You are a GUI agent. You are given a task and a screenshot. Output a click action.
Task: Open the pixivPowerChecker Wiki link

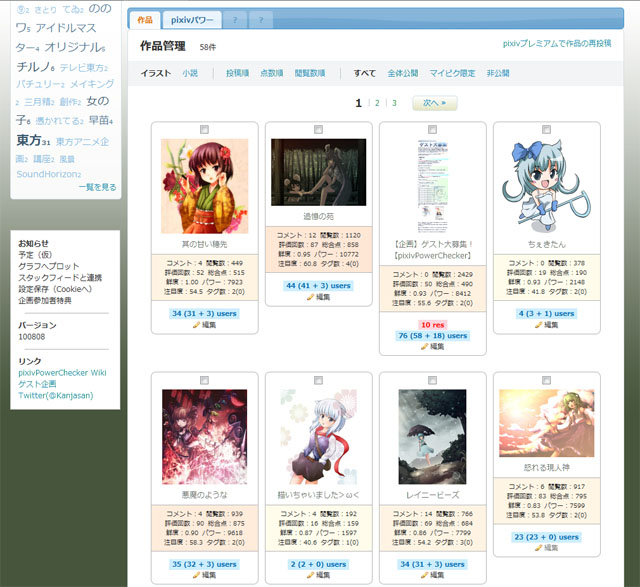point(62,373)
